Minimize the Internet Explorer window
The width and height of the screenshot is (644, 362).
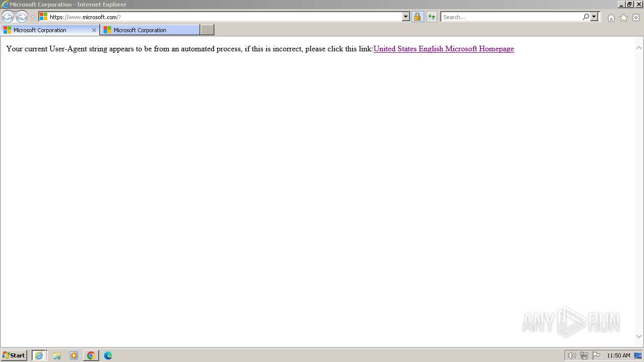(621, 4)
